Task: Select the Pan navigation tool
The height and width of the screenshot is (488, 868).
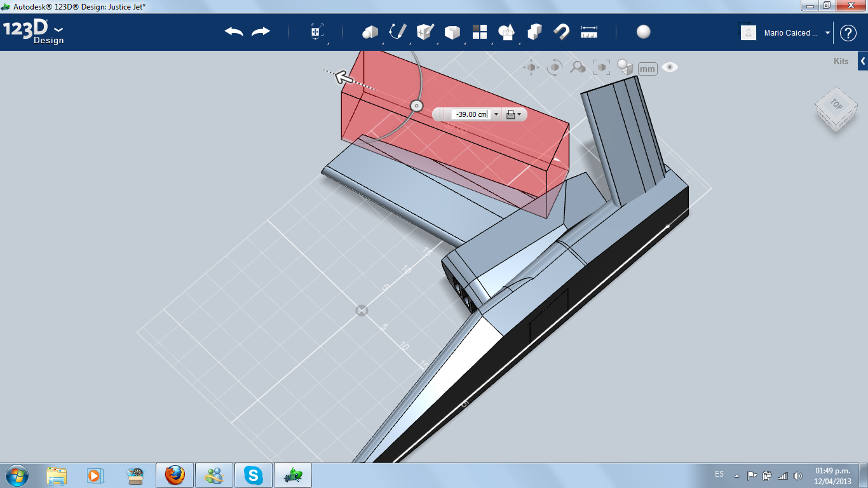Action: 531,67
